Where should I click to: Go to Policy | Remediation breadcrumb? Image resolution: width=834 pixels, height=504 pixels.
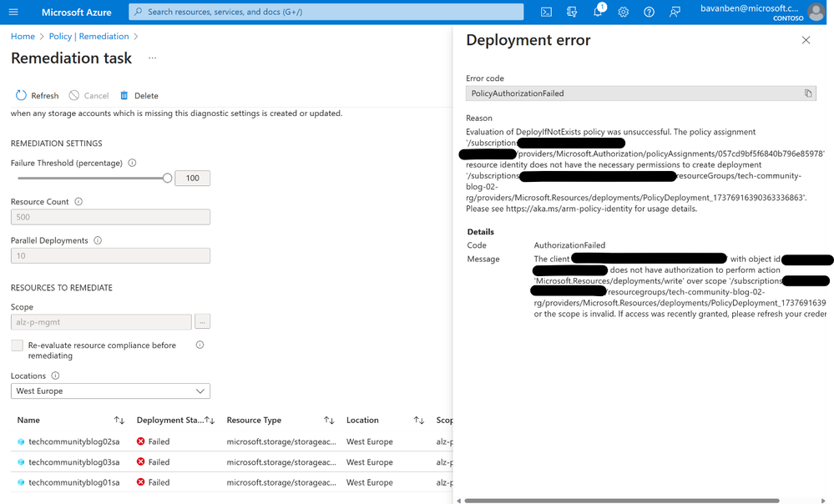88,36
